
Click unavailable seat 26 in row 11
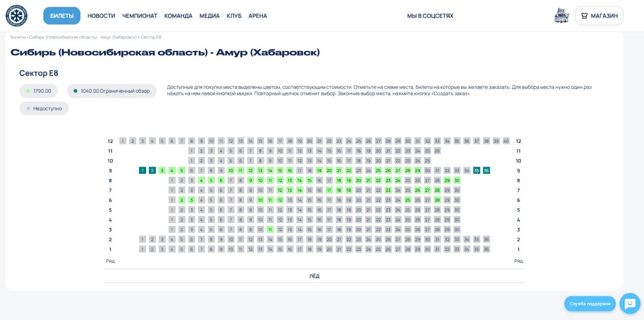[x=437, y=151]
